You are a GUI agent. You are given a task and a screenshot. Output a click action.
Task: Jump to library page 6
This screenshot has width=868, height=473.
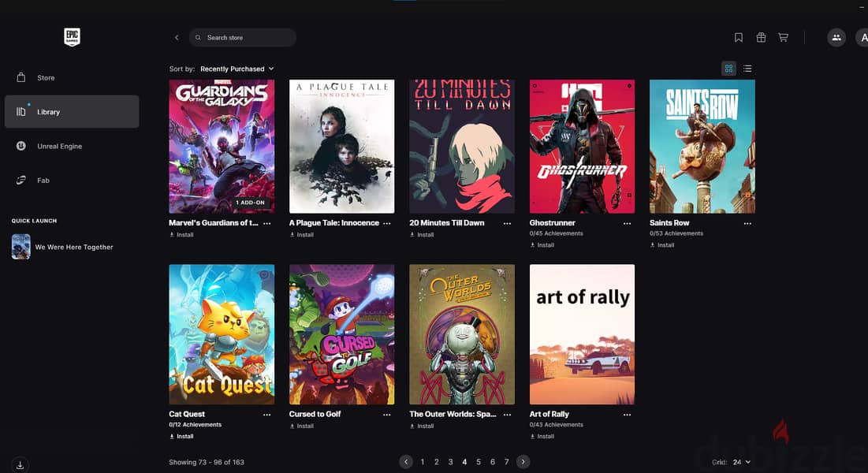(493, 462)
